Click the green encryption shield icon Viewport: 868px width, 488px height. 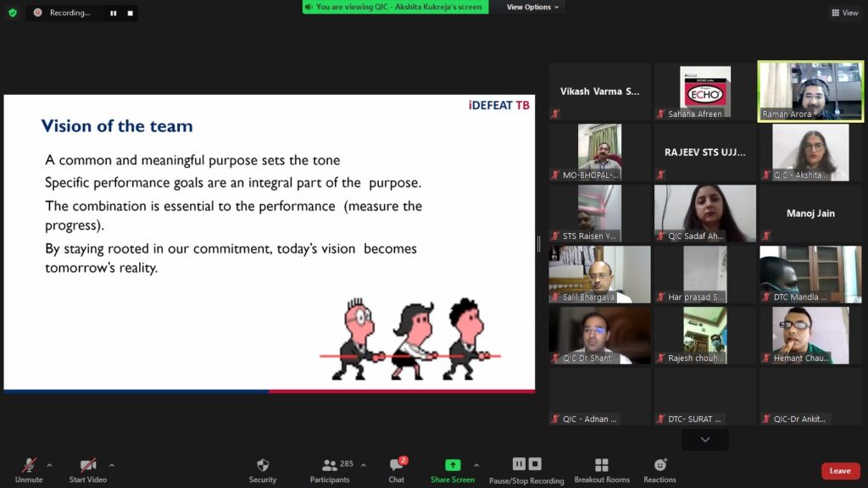click(x=12, y=13)
